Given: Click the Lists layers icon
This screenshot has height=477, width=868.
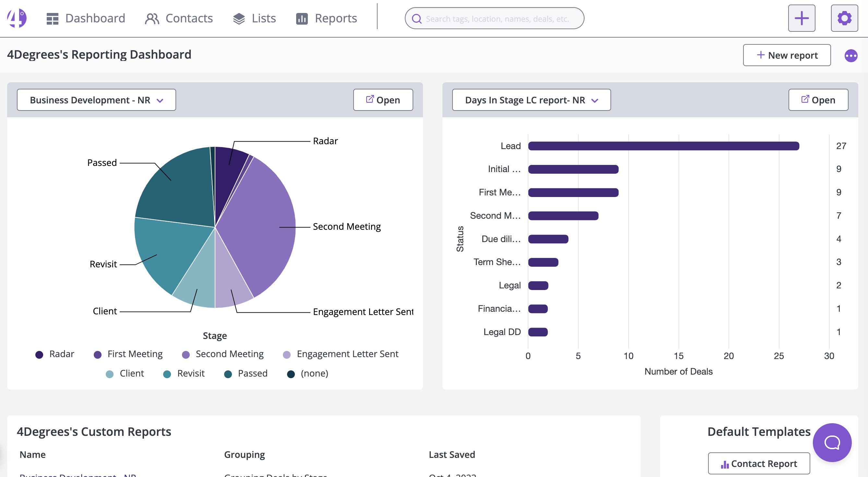Looking at the screenshot, I should (239, 18).
